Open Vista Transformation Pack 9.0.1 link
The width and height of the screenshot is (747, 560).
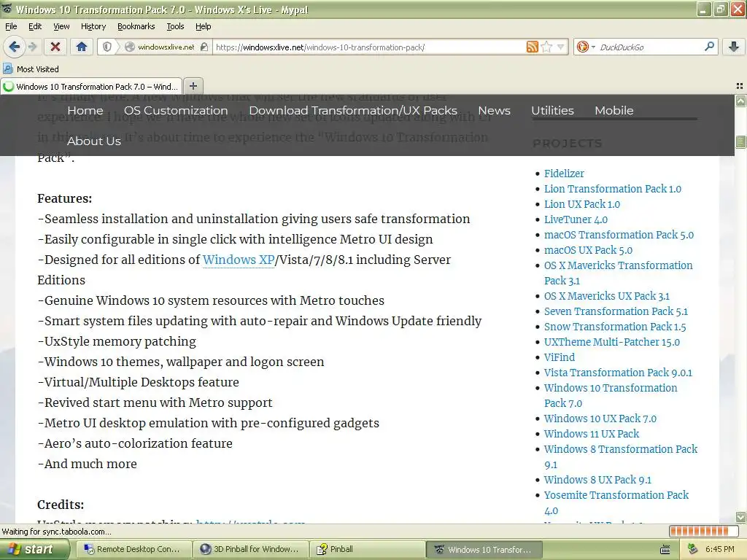point(619,373)
